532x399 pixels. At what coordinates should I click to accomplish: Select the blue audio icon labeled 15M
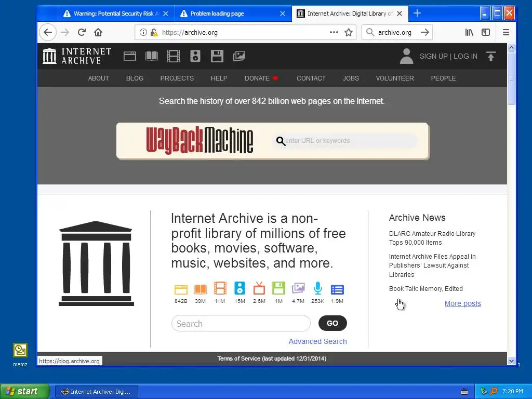tap(240, 288)
